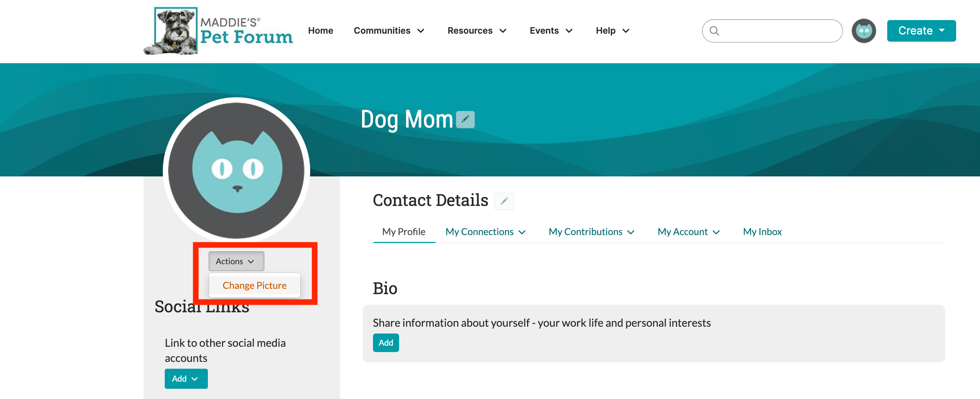The width and height of the screenshot is (980, 399).
Task: Open the Social Links Add dropdown
Action: tap(186, 379)
